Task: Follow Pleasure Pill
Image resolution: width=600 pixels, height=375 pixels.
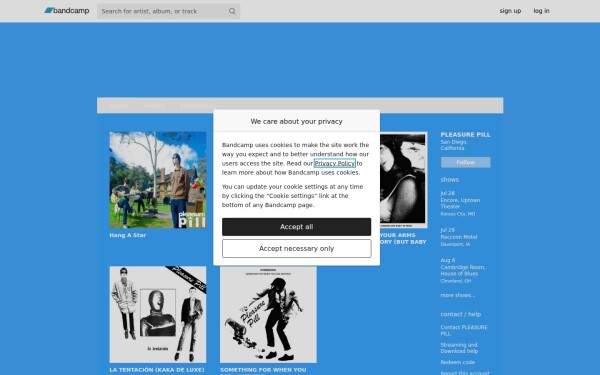Action: coord(465,162)
